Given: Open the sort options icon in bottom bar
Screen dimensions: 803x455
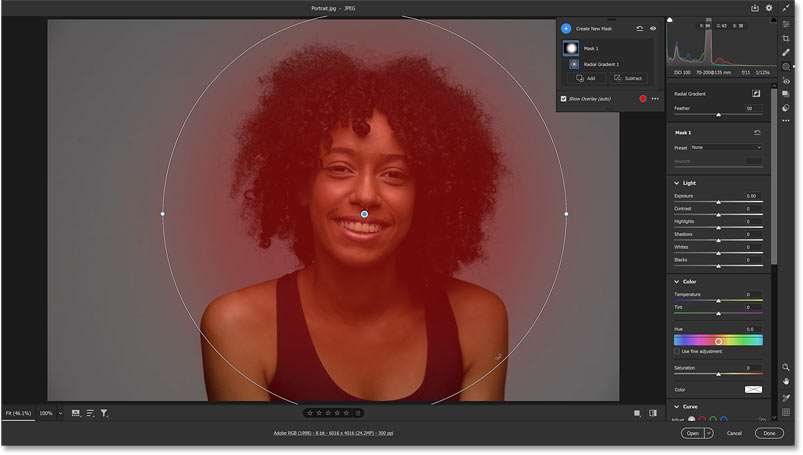Looking at the screenshot, I should 90,413.
